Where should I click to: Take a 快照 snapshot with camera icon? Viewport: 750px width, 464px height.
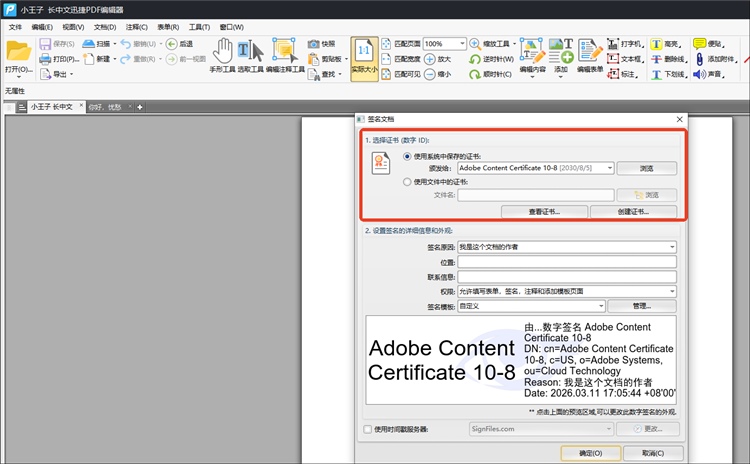click(313, 44)
